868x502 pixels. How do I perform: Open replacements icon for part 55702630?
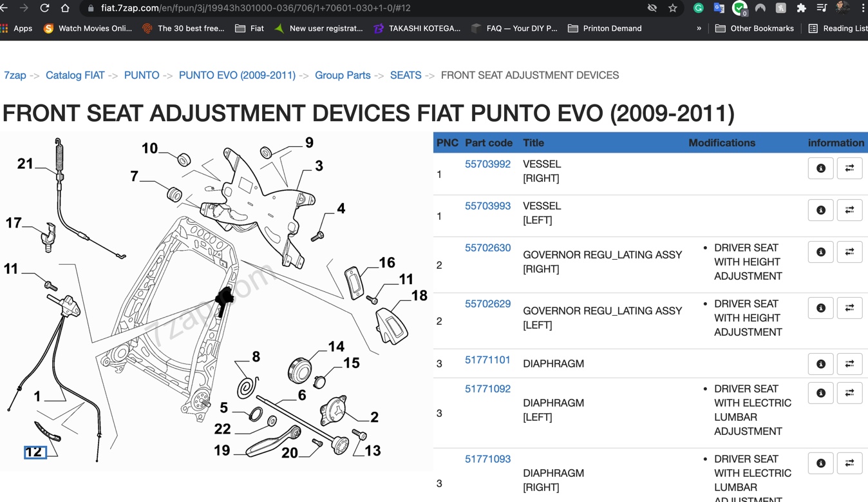849,252
